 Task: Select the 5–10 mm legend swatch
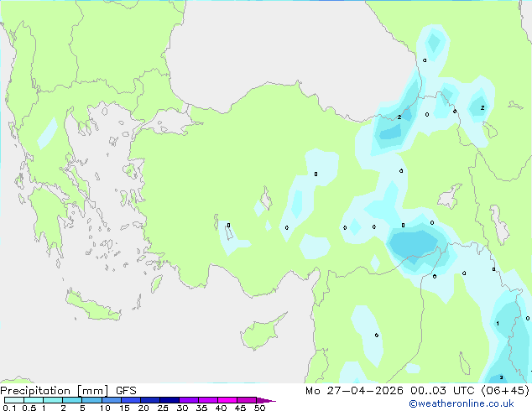click(x=91, y=400)
